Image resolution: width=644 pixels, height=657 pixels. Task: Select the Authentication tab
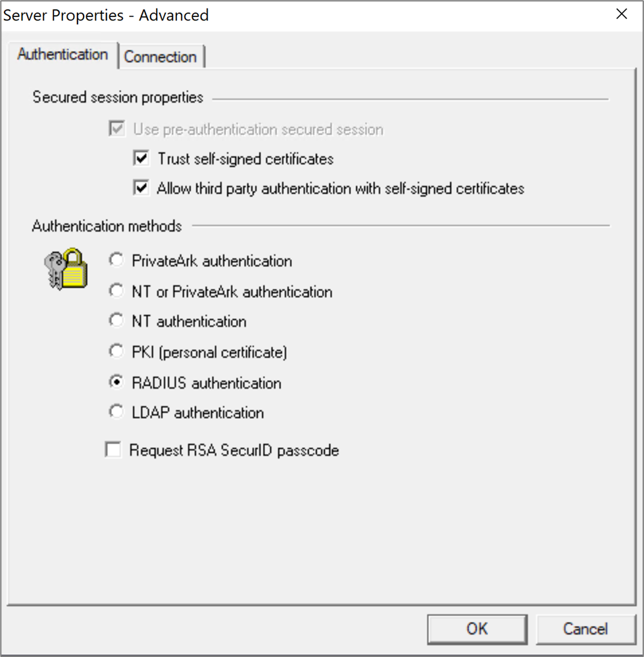pos(62,55)
